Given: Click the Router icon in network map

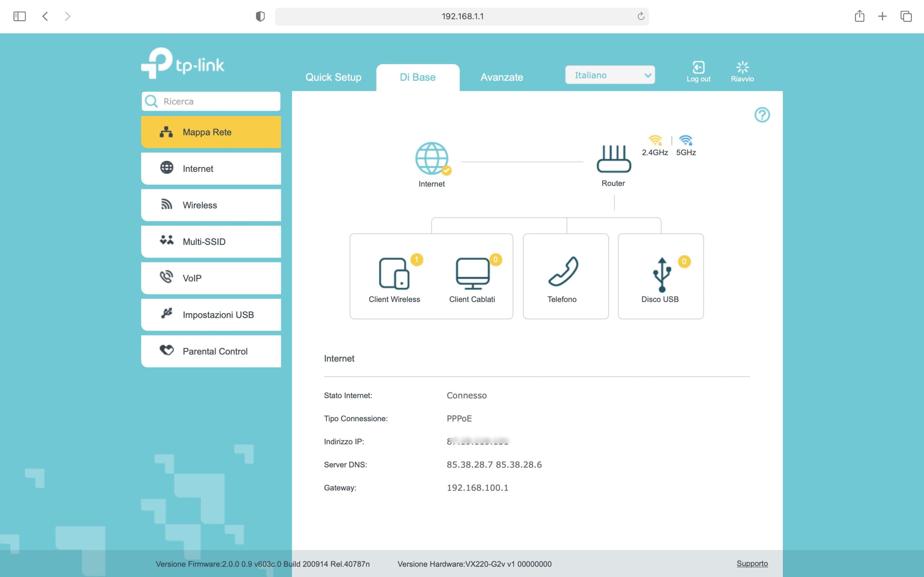Looking at the screenshot, I should coord(614,158).
